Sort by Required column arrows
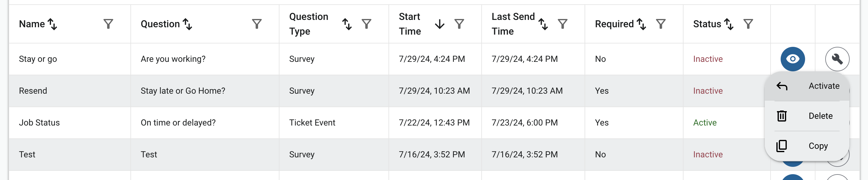The image size is (868, 180). (x=641, y=24)
